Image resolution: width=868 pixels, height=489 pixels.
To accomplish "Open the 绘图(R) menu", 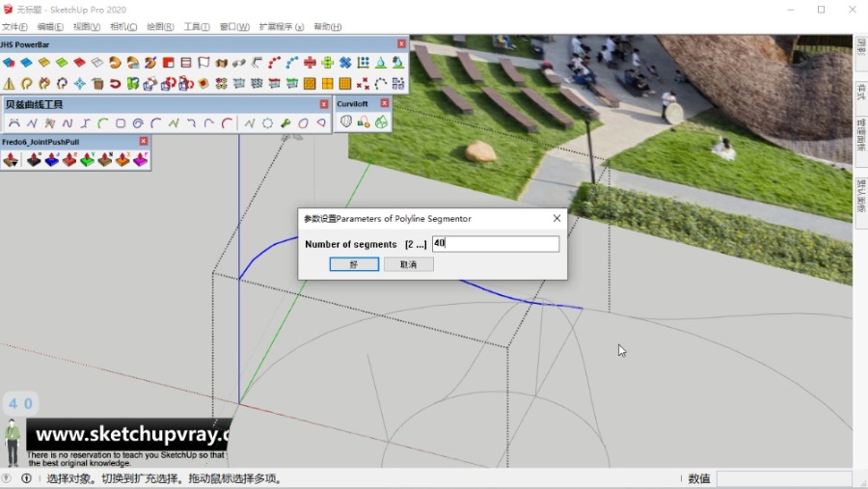I will click(x=160, y=27).
